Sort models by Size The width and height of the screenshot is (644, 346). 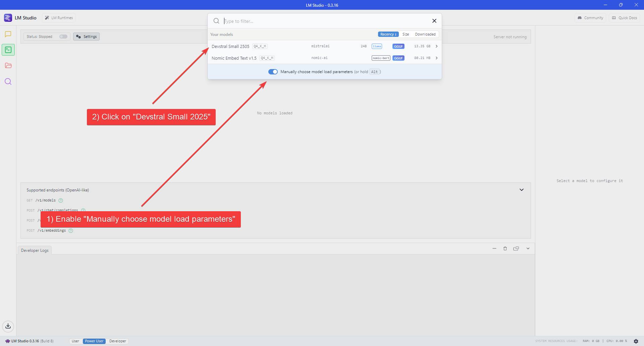pyautogui.click(x=406, y=34)
